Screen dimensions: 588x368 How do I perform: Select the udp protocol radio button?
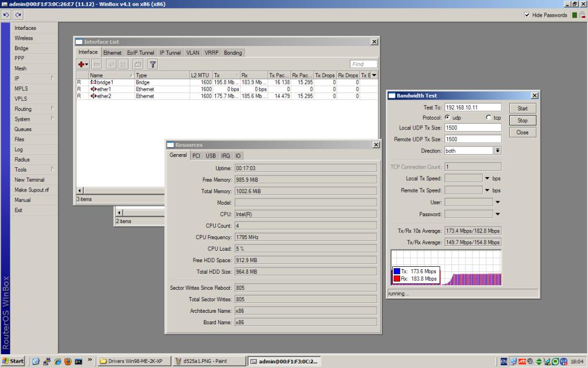[x=448, y=117]
